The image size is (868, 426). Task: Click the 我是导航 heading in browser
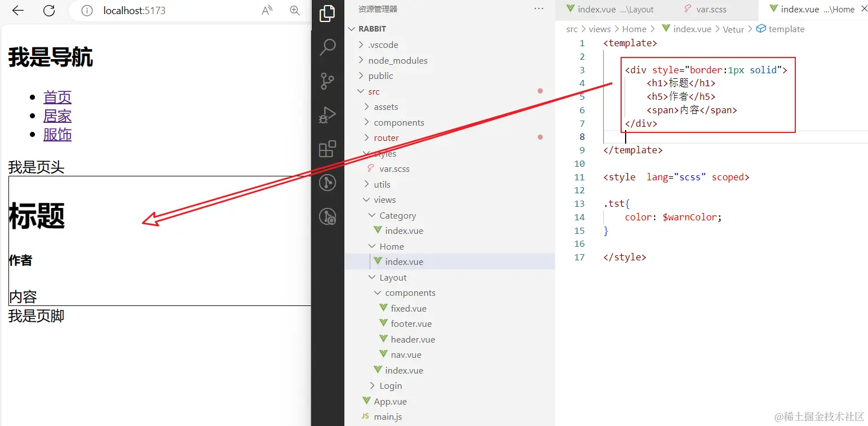(50, 57)
